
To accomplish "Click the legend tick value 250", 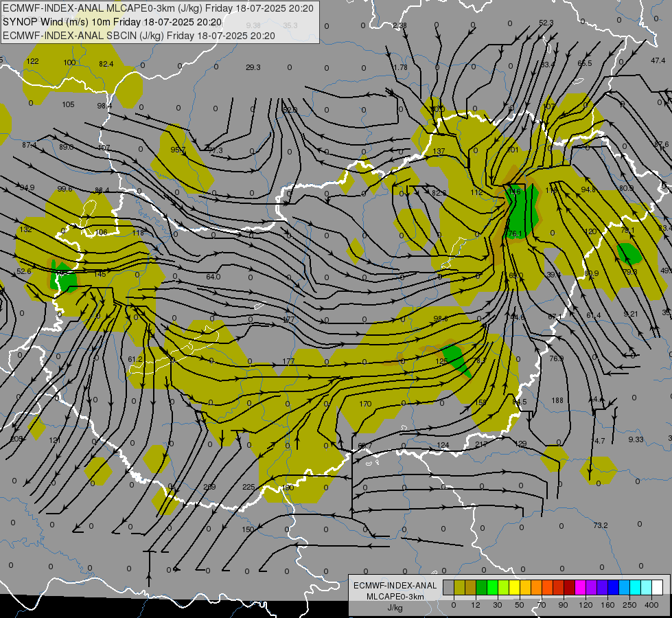I will pos(629,605).
